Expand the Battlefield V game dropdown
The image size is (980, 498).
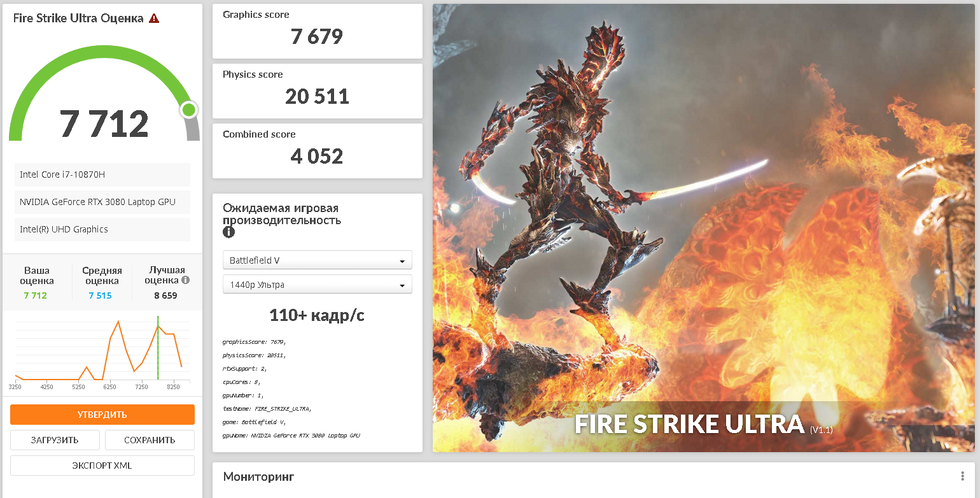click(318, 260)
